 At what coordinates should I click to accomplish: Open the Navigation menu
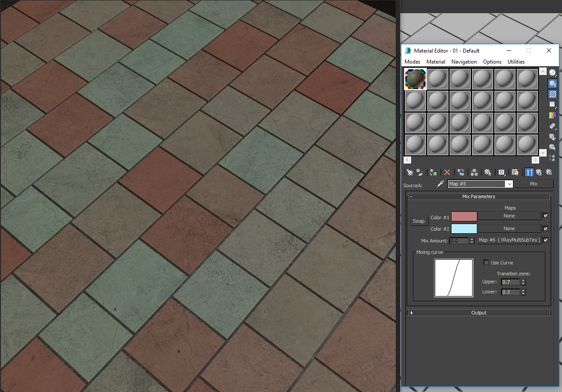[x=464, y=62]
